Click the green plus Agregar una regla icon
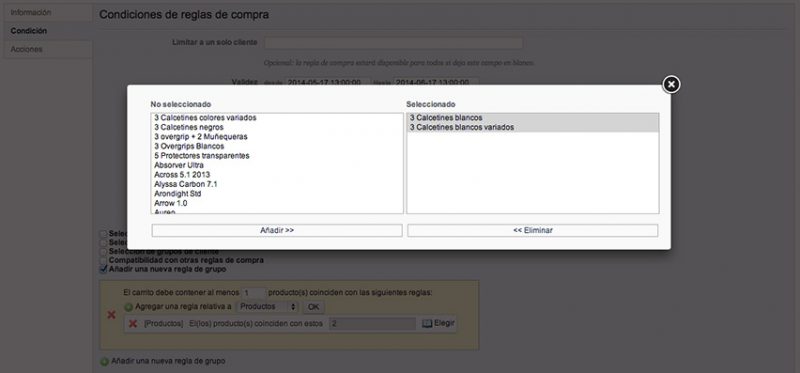Screen dimensions: 800x373 click(129, 307)
